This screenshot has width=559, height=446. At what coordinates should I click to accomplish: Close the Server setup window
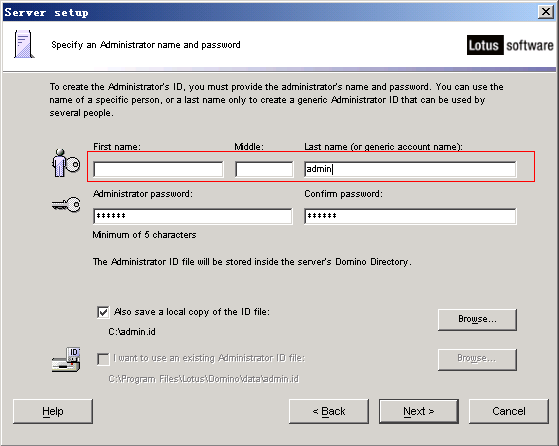click(546, 12)
